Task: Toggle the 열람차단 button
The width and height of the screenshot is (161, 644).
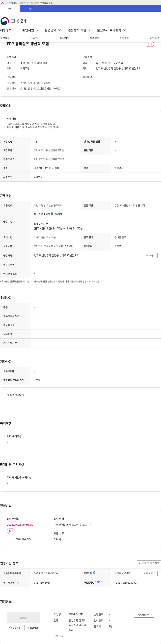Action: (x=32, y=627)
